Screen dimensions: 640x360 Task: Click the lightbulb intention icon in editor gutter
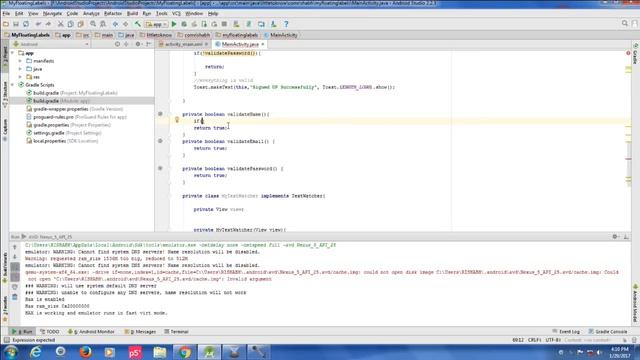click(177, 120)
